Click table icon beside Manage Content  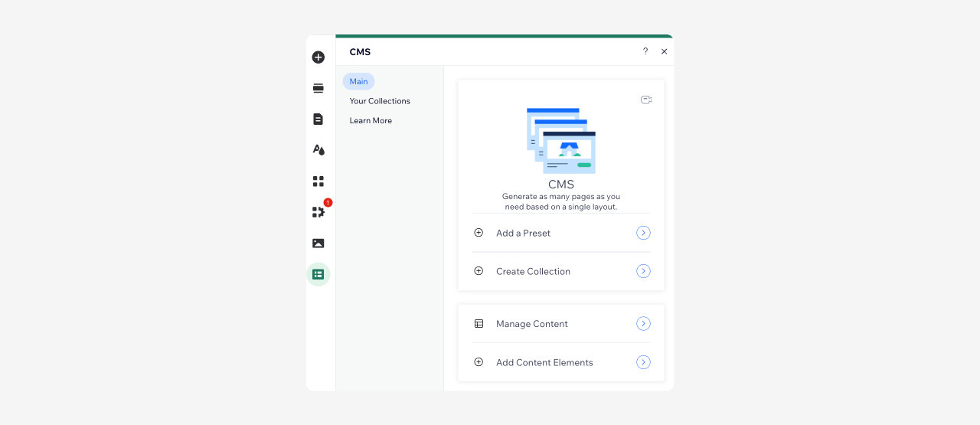[479, 324]
